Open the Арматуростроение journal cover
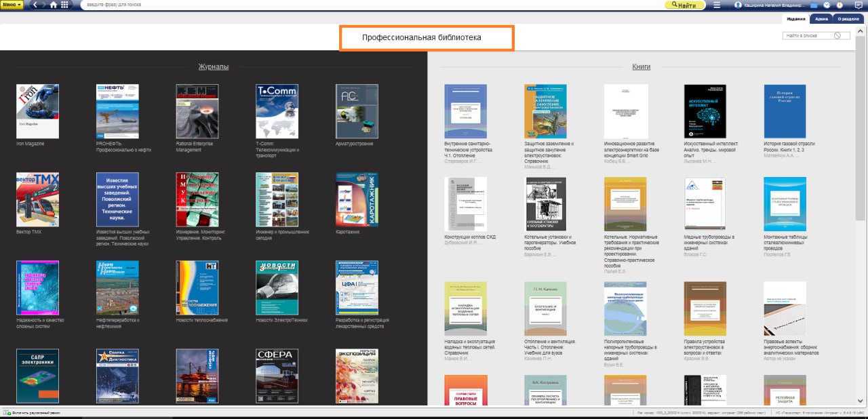This screenshot has width=868, height=419. [x=357, y=111]
